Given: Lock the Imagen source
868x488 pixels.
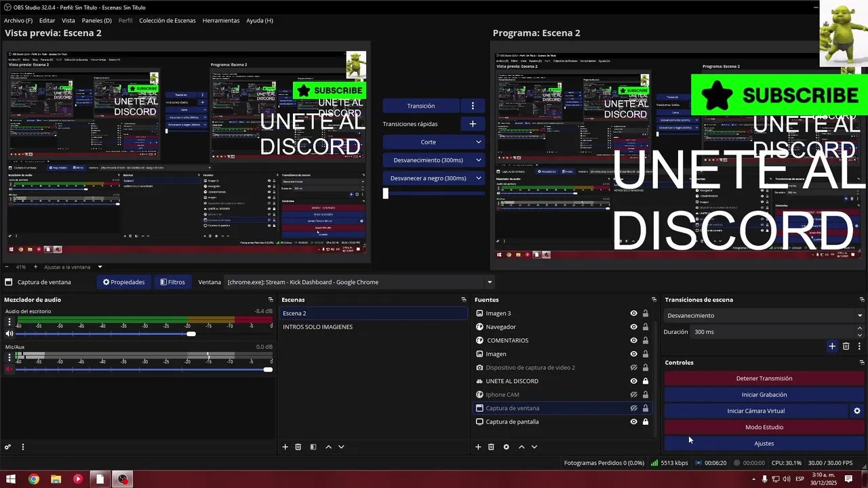Looking at the screenshot, I should [x=646, y=354].
